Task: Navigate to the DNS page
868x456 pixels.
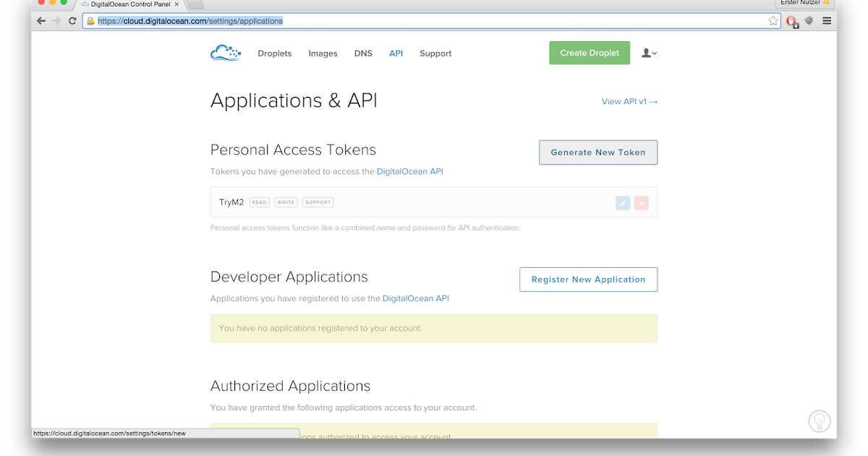Action: coord(363,54)
